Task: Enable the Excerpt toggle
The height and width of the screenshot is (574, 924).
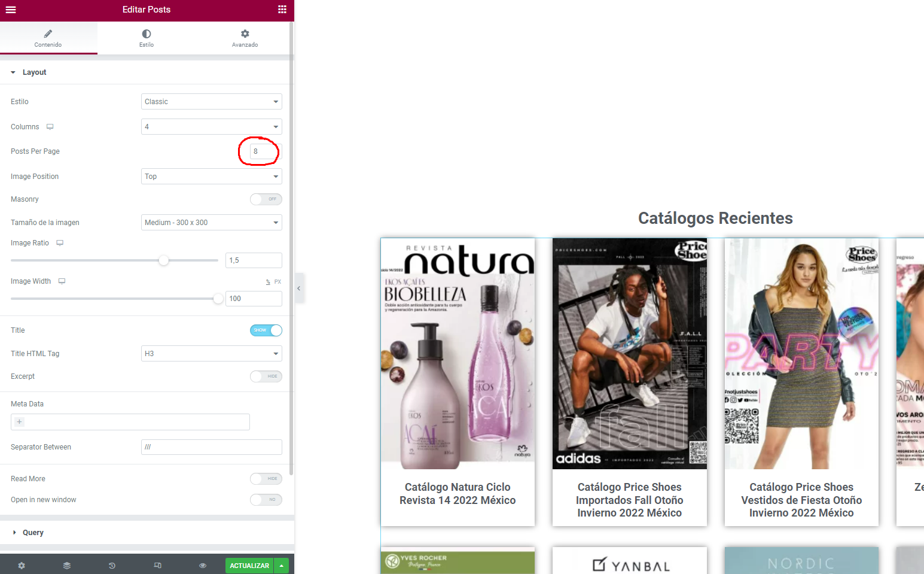Action: pyautogui.click(x=266, y=376)
